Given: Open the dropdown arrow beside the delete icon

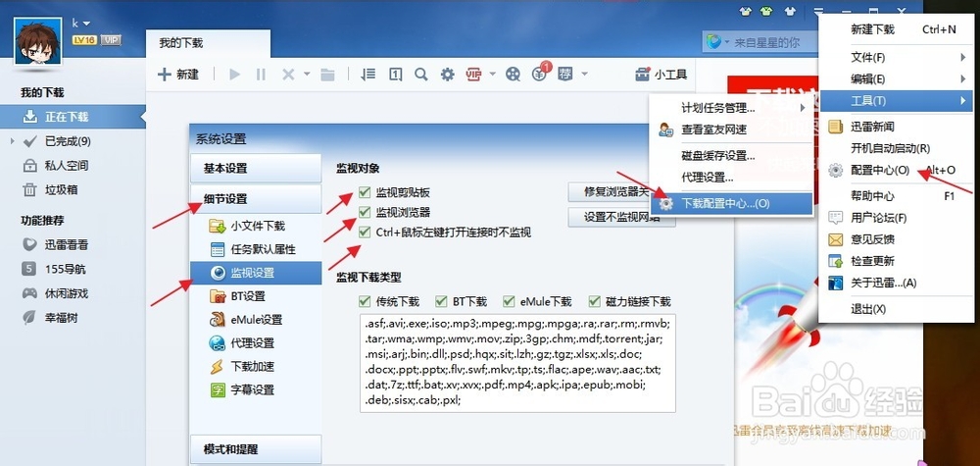Looking at the screenshot, I should 307,75.
